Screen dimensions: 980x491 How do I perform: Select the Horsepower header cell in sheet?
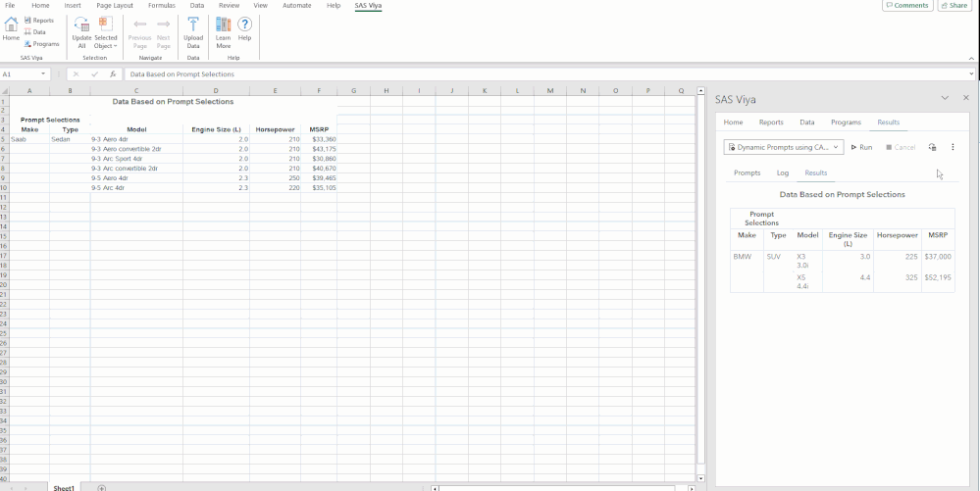pyautogui.click(x=275, y=130)
